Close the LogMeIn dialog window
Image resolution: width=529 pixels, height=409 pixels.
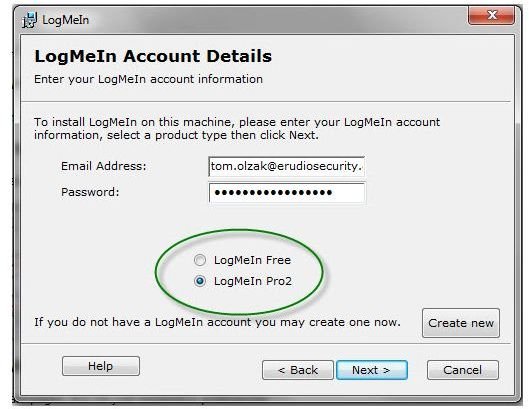pyautogui.click(x=492, y=16)
